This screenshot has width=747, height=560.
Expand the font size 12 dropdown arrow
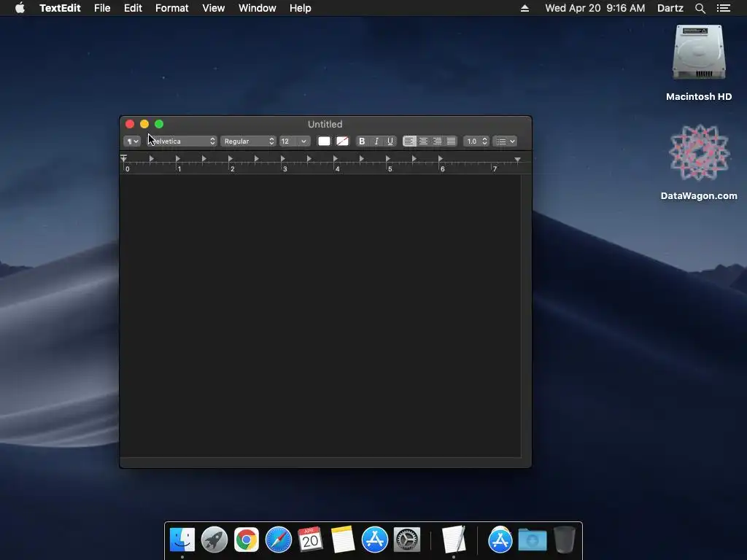303,141
